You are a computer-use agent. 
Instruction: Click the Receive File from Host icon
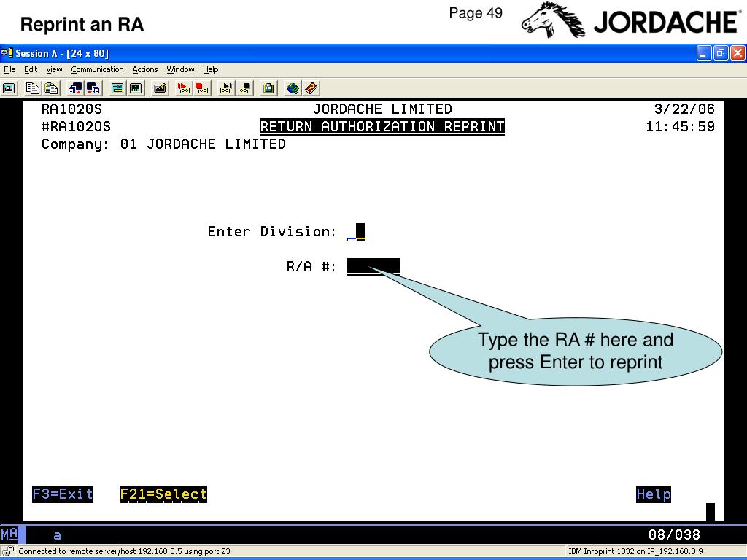[x=93, y=88]
